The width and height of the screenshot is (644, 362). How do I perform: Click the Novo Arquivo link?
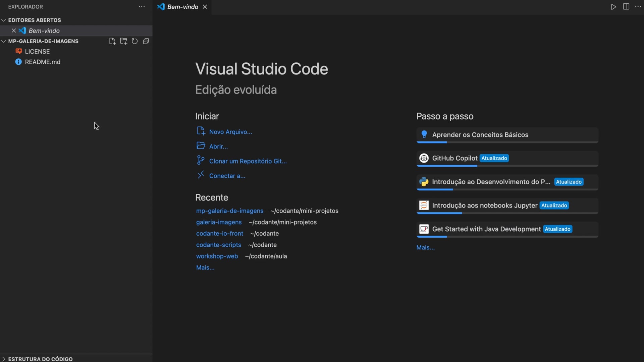pyautogui.click(x=230, y=132)
